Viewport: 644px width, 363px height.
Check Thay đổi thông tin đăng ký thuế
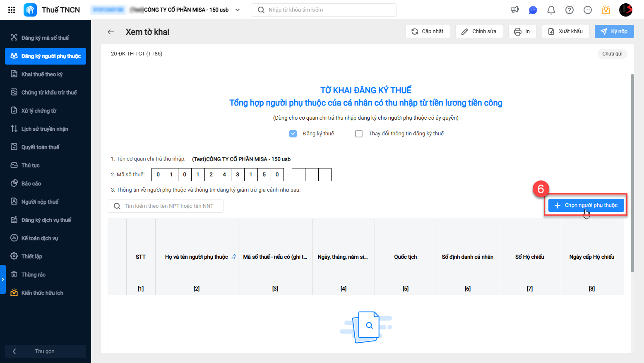coord(359,134)
